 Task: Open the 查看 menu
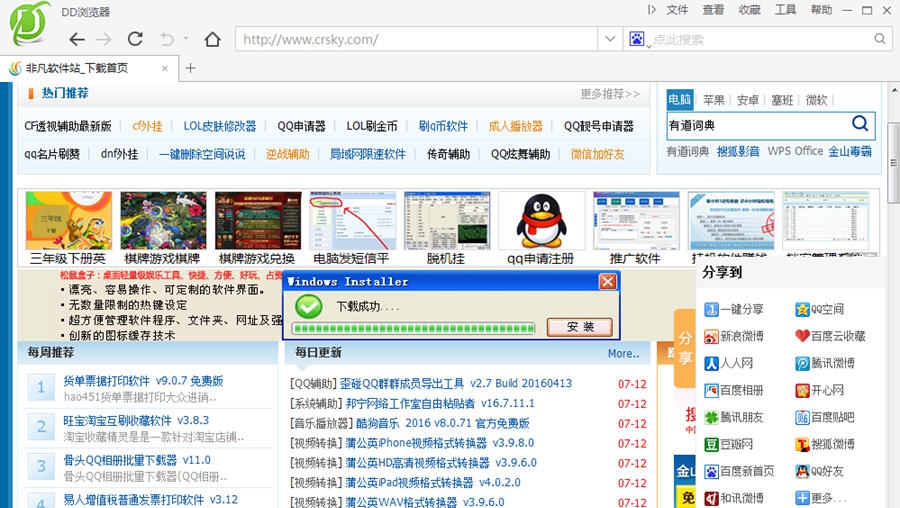713,10
